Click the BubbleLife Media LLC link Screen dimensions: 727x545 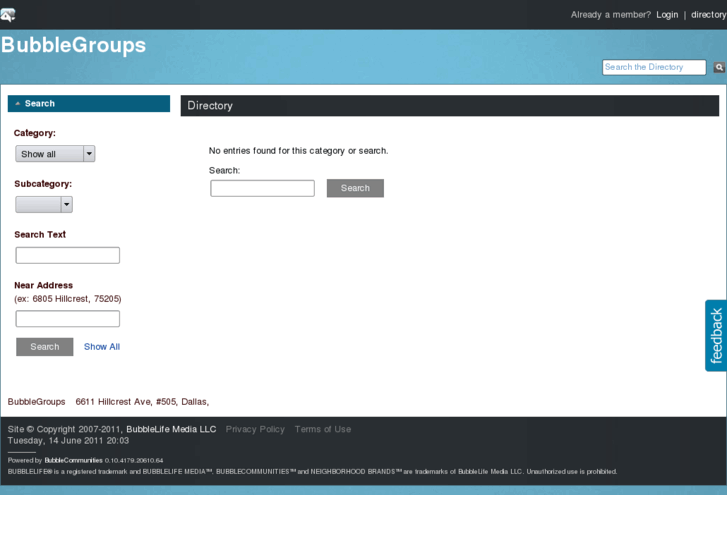point(171,429)
